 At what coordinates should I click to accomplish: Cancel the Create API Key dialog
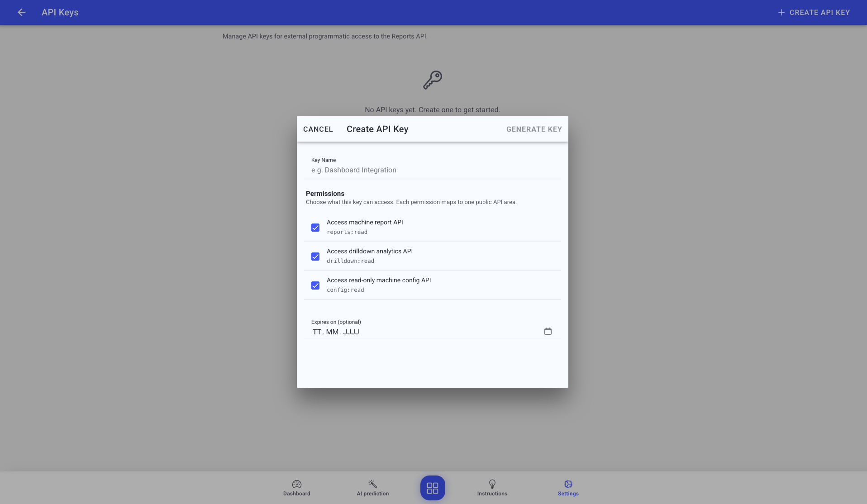tap(318, 129)
